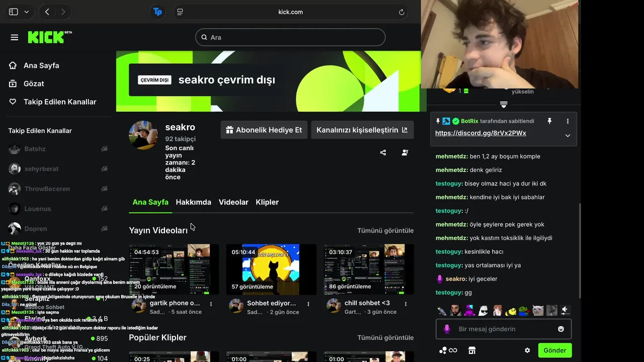644x362 pixels.
Task: Open Gözat in the sidebar
Action: 27,83
